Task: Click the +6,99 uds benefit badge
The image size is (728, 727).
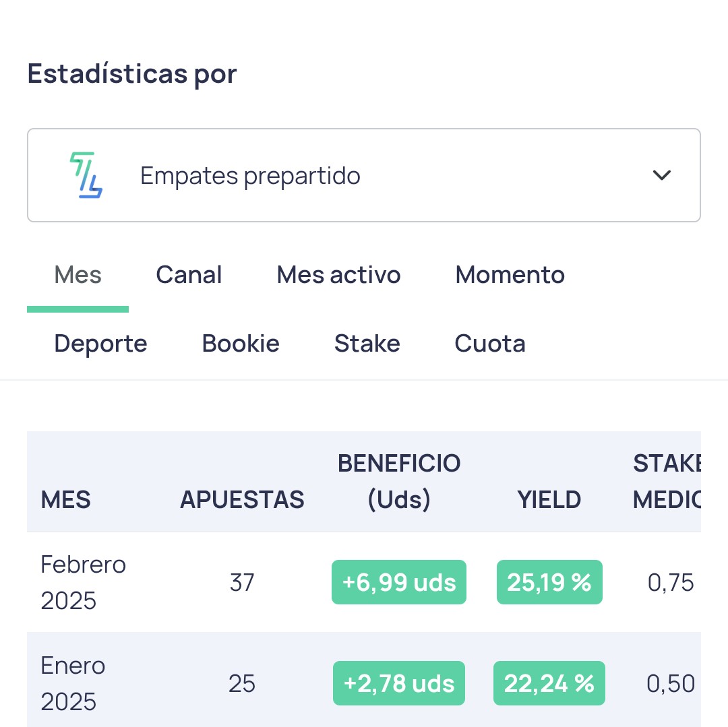Action: [x=399, y=582]
